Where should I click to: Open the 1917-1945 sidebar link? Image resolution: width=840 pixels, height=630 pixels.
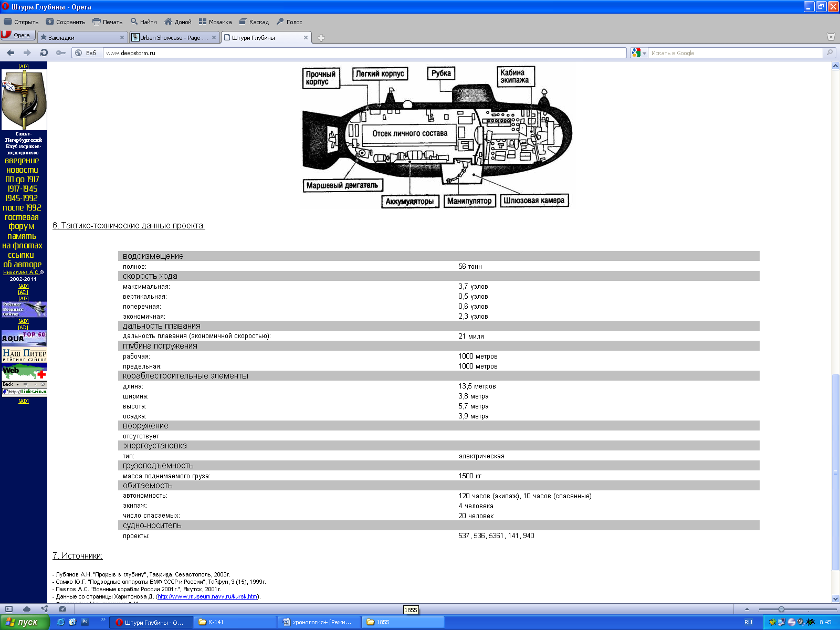point(22,189)
